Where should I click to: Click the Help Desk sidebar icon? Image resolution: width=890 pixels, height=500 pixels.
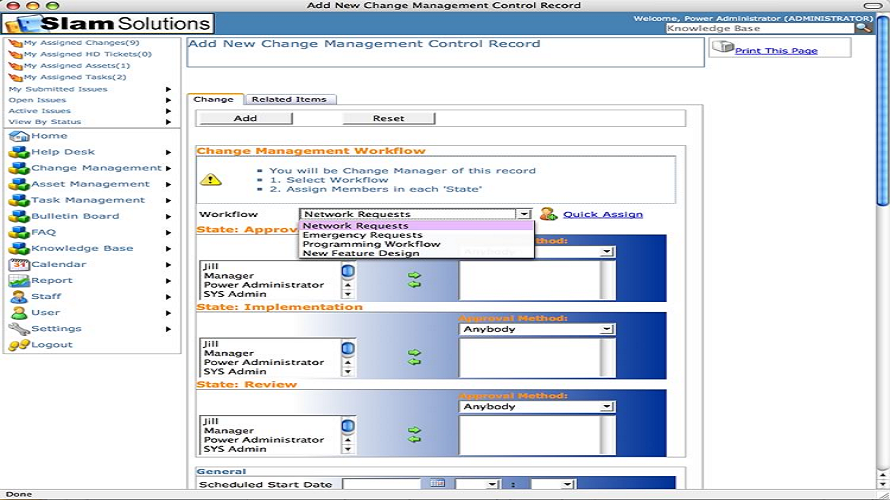point(19,152)
